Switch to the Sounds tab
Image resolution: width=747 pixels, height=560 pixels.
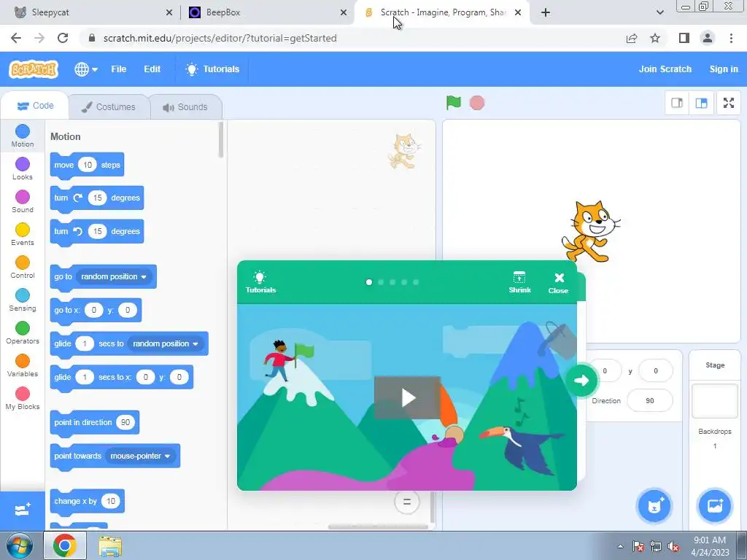[185, 106]
